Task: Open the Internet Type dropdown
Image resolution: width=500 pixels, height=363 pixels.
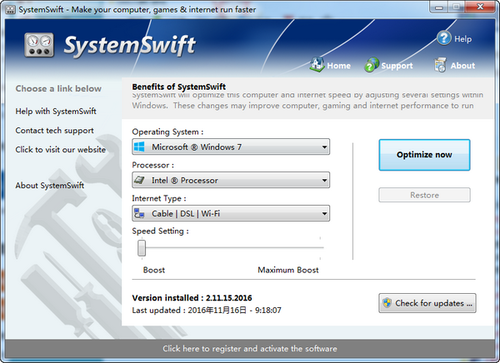Action: click(231, 213)
